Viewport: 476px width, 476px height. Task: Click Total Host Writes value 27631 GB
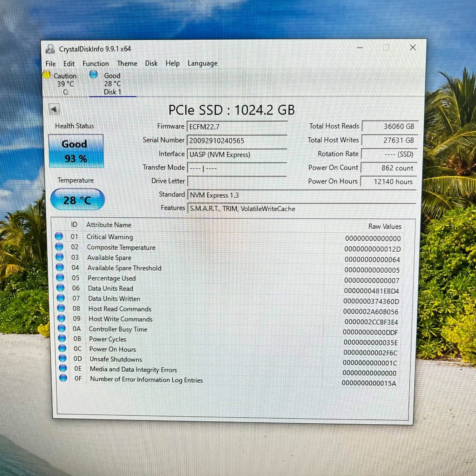pos(389,140)
